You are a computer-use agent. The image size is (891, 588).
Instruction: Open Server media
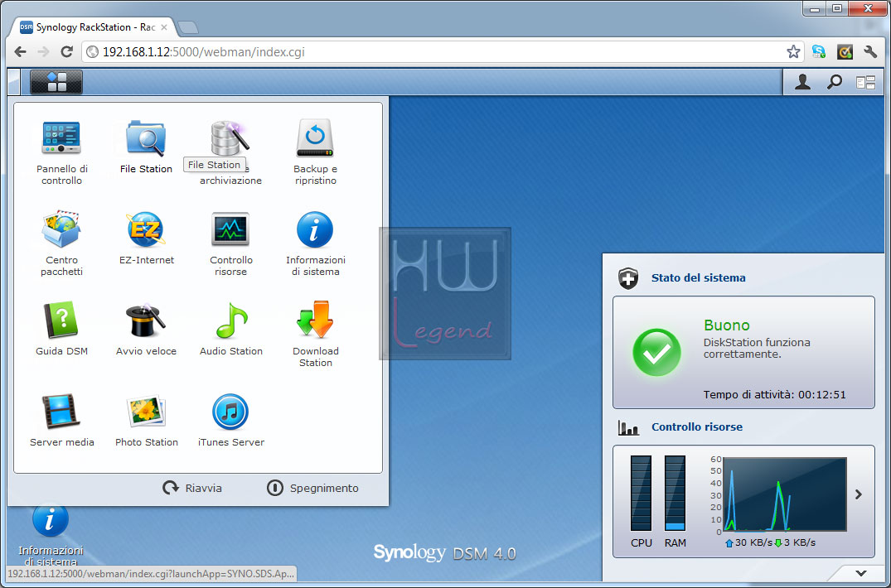(61, 419)
